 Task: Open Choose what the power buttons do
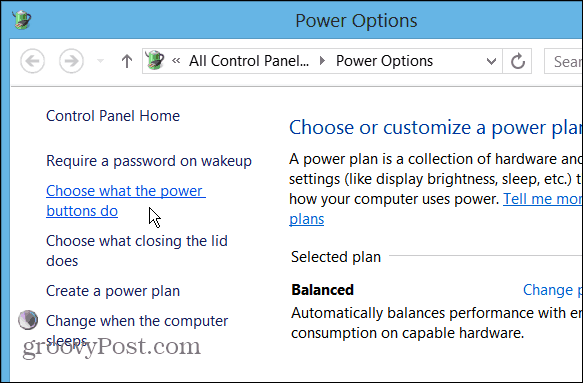coord(126,201)
